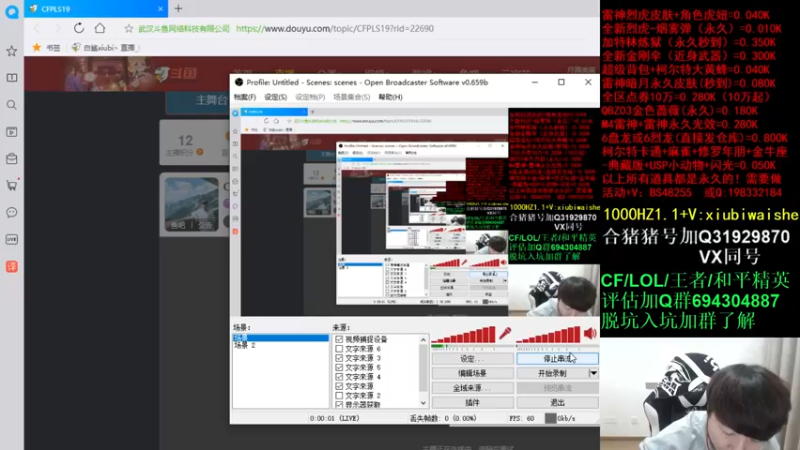Click 开始录制 start recording button
The height and width of the screenshot is (450, 800).
click(552, 373)
